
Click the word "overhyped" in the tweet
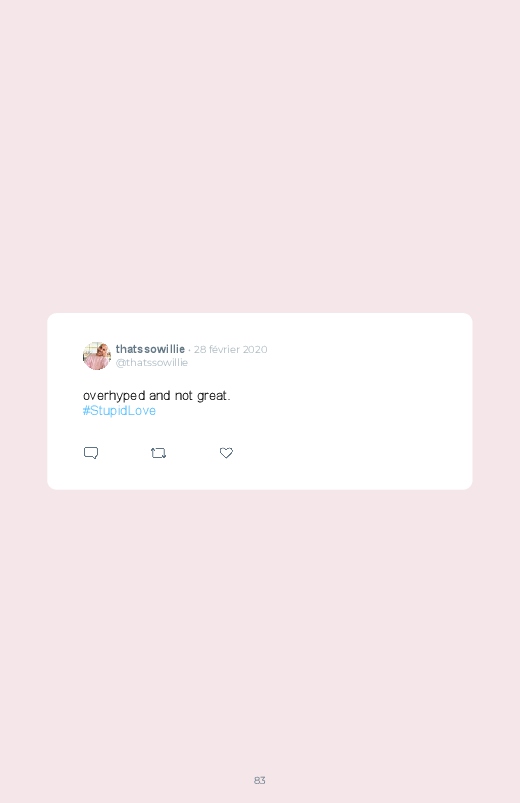114,396
